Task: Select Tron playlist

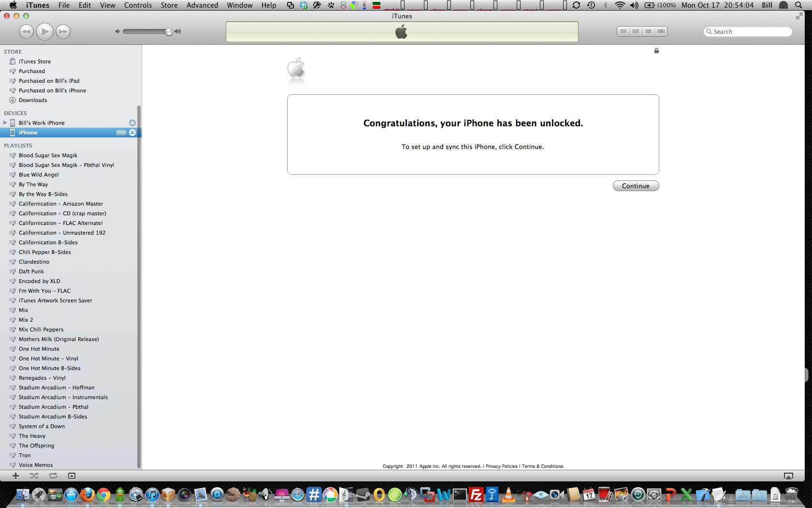Action: point(25,455)
